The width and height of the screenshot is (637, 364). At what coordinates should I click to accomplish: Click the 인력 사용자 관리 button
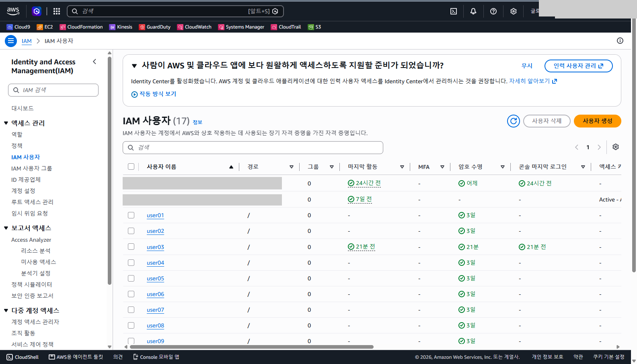click(x=579, y=66)
